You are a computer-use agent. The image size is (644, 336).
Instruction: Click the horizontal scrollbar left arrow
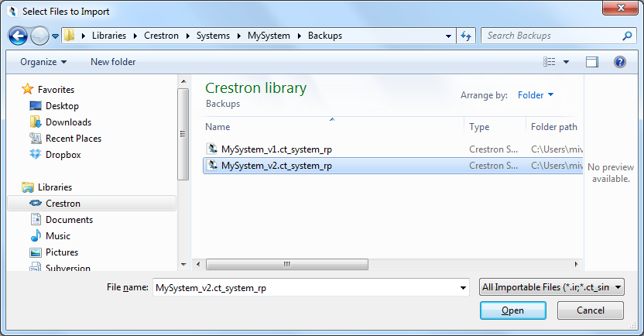(x=198, y=264)
